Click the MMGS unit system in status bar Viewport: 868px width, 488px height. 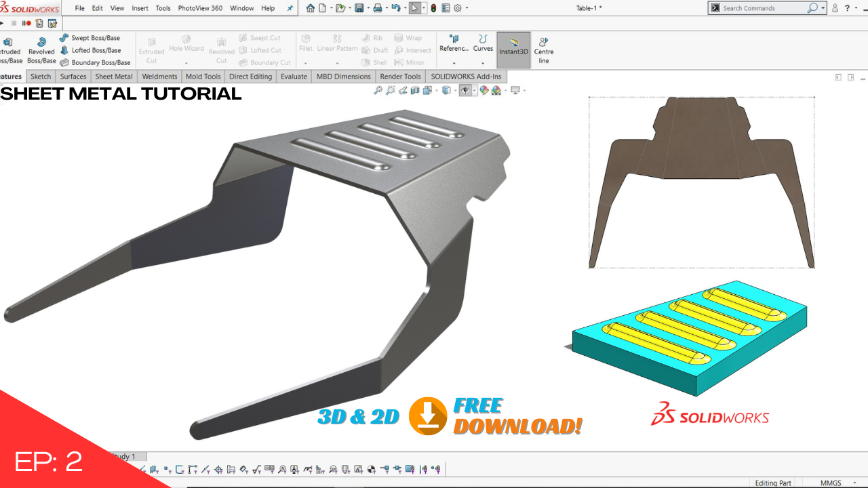831,483
